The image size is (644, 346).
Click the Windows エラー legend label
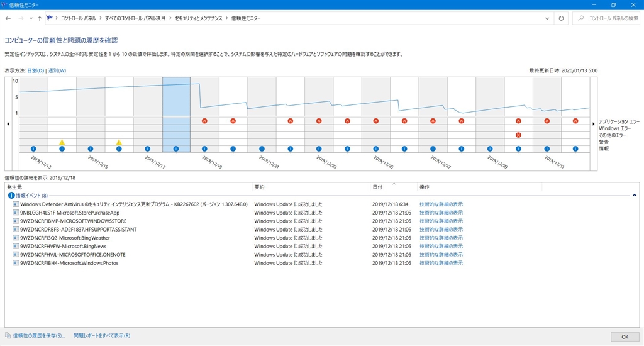614,128
